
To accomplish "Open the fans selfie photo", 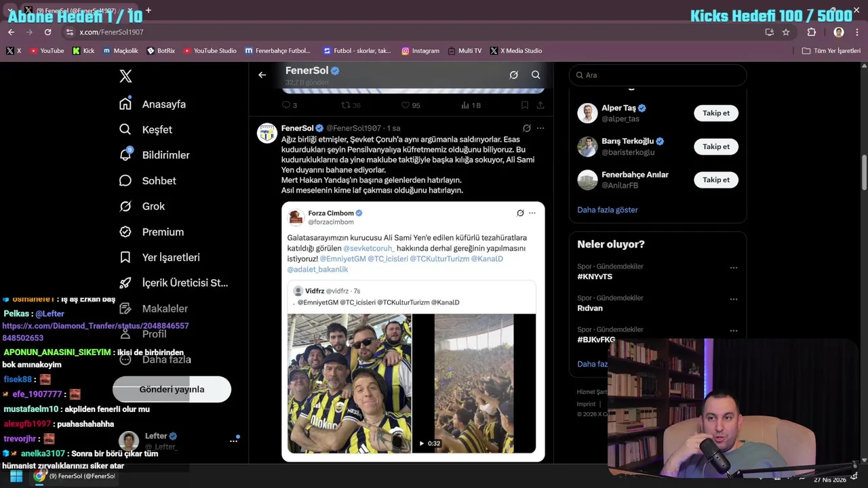I will [x=349, y=383].
